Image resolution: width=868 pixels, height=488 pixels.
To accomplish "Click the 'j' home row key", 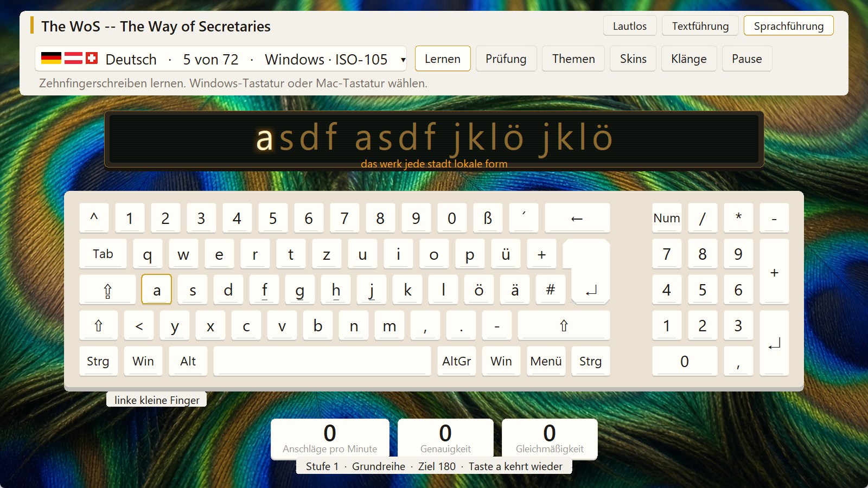I will coord(372,290).
